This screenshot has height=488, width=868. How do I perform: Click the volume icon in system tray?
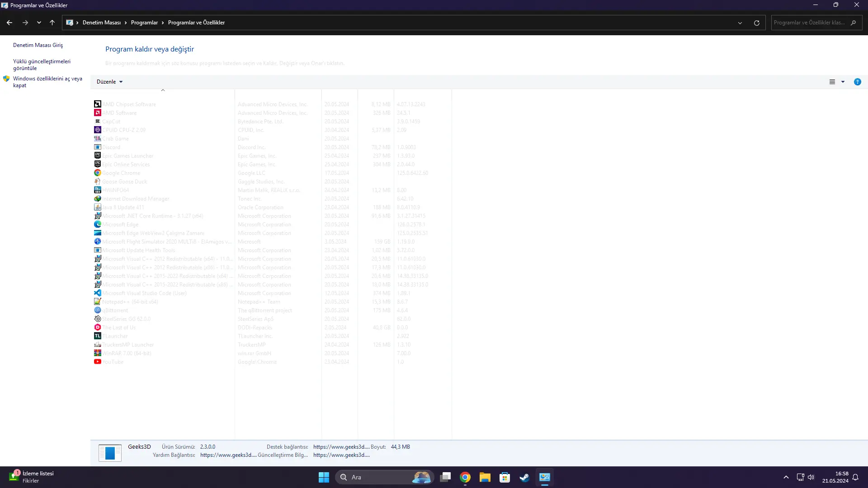click(x=811, y=477)
